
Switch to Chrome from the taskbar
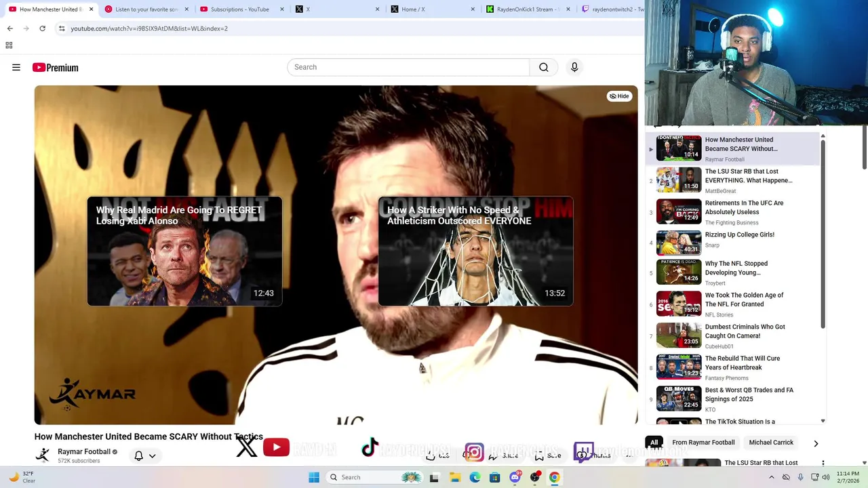(x=555, y=477)
